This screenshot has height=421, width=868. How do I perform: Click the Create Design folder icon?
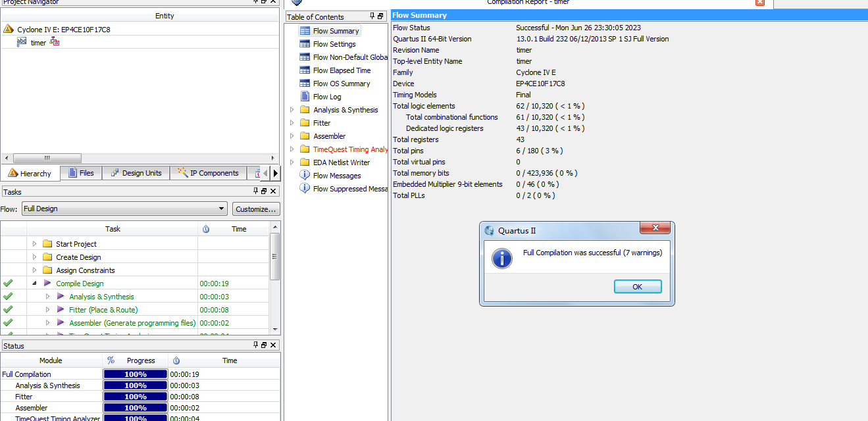47,257
